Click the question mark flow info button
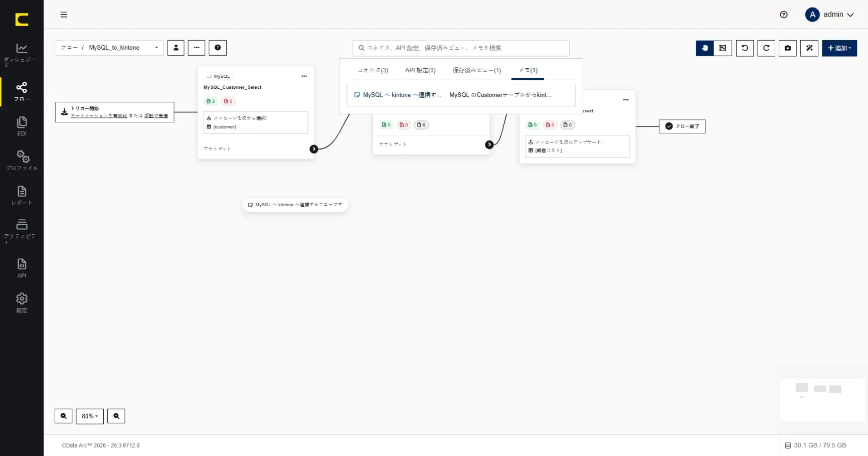The height and width of the screenshot is (456, 868). pyautogui.click(x=218, y=48)
